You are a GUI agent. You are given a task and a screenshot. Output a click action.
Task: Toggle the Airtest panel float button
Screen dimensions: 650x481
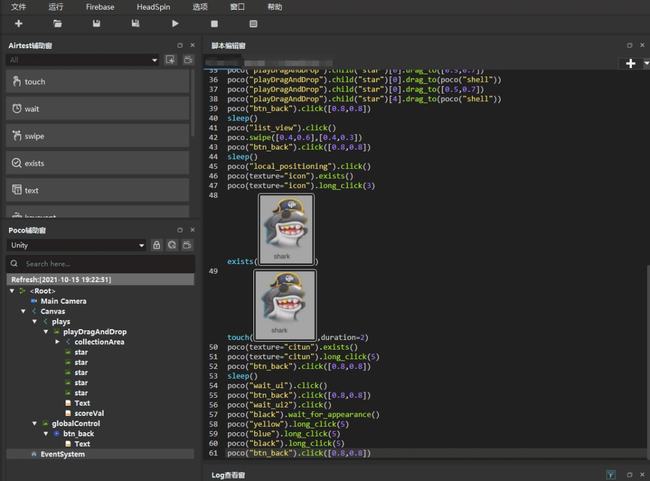pos(180,46)
